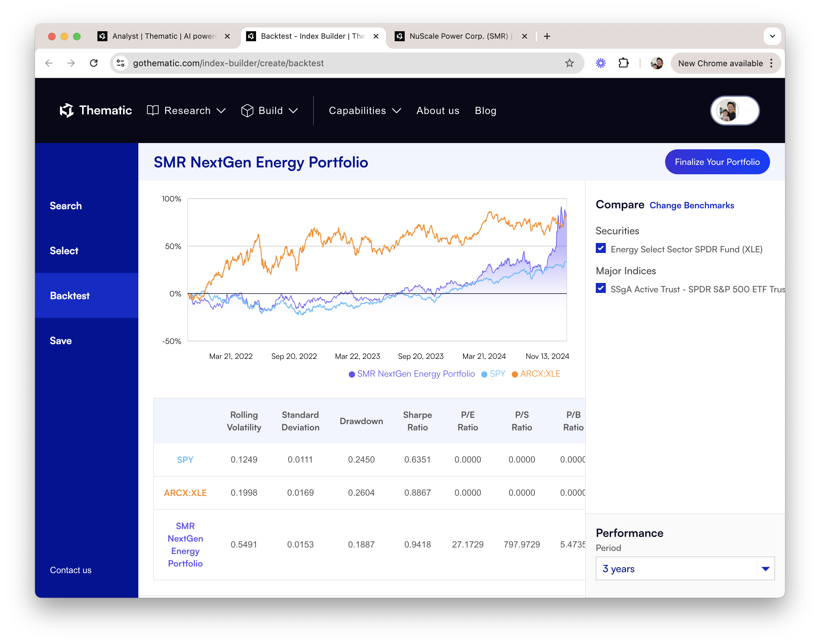Click the Sharpe Ratio column header
The width and height of the screenshot is (820, 644).
[417, 421]
